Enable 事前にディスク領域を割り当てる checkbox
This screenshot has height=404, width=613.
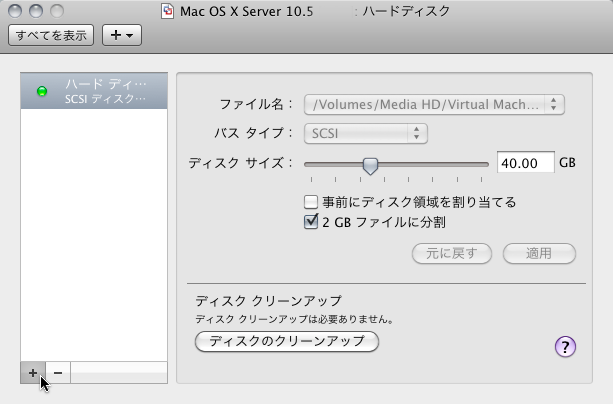311,202
